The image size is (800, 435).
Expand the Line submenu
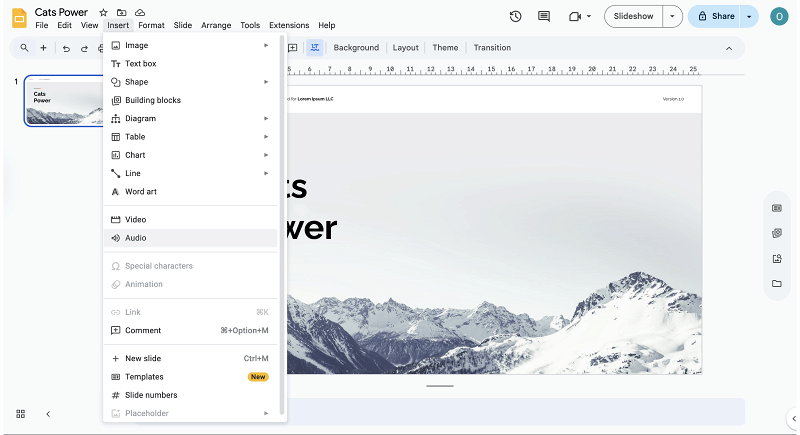[266, 173]
